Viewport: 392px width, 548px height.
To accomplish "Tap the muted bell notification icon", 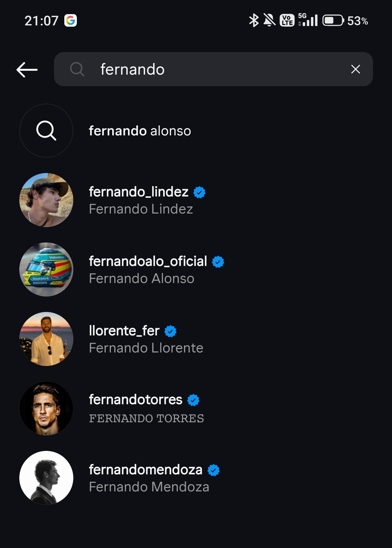I will coord(269,21).
